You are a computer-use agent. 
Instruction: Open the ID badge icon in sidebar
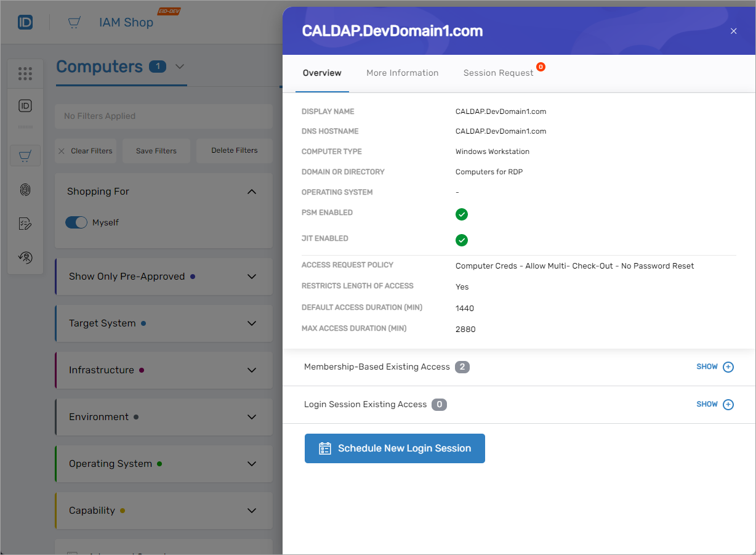point(25,106)
